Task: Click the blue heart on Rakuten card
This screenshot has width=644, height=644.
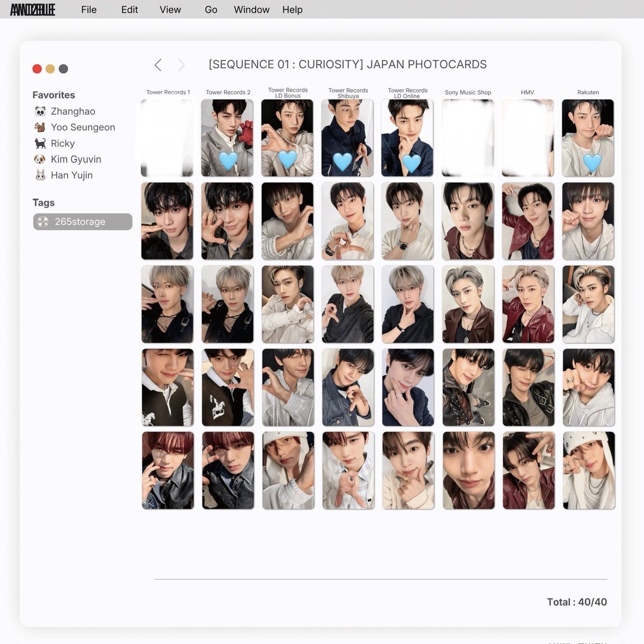Action: click(592, 162)
